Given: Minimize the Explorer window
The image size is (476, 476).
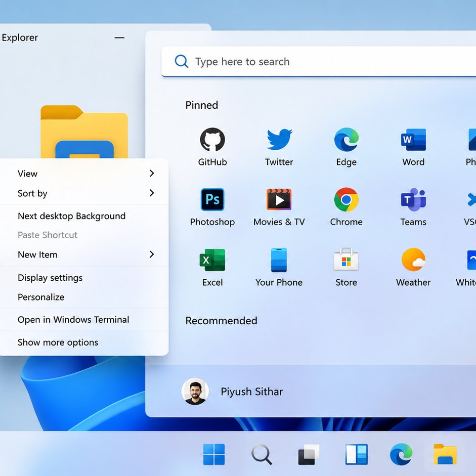Looking at the screenshot, I should tap(119, 37).
